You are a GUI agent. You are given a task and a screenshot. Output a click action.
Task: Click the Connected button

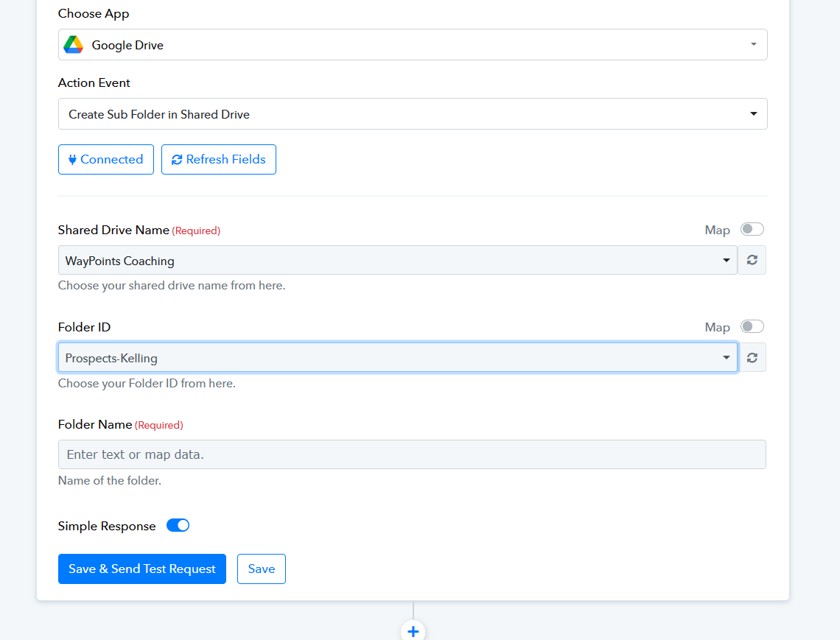point(106,159)
